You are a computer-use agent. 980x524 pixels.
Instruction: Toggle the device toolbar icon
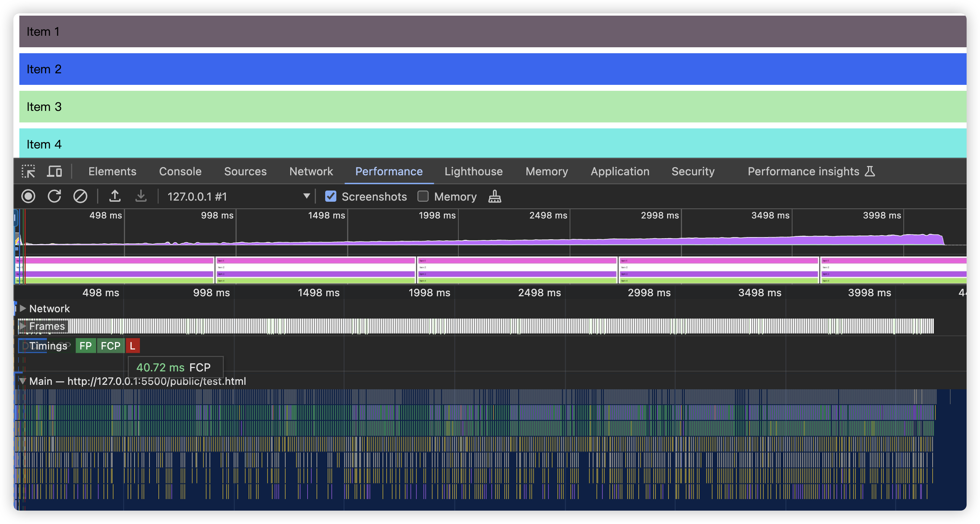click(54, 171)
